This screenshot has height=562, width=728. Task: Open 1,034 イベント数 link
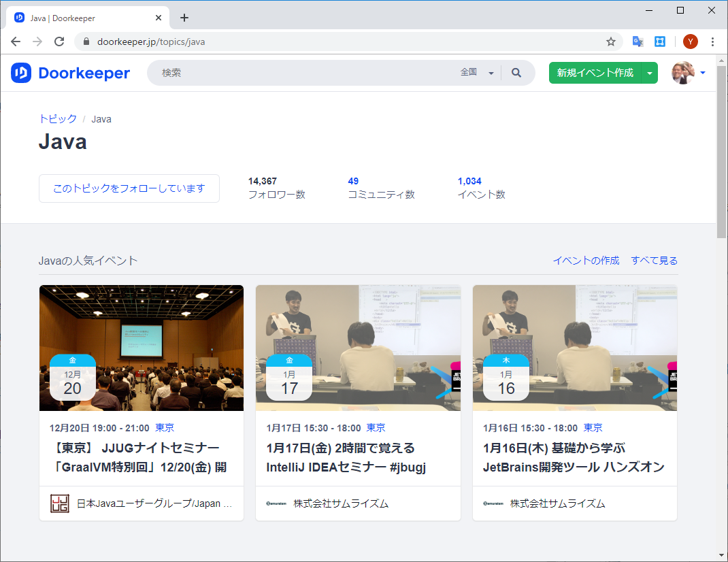pyautogui.click(x=482, y=188)
